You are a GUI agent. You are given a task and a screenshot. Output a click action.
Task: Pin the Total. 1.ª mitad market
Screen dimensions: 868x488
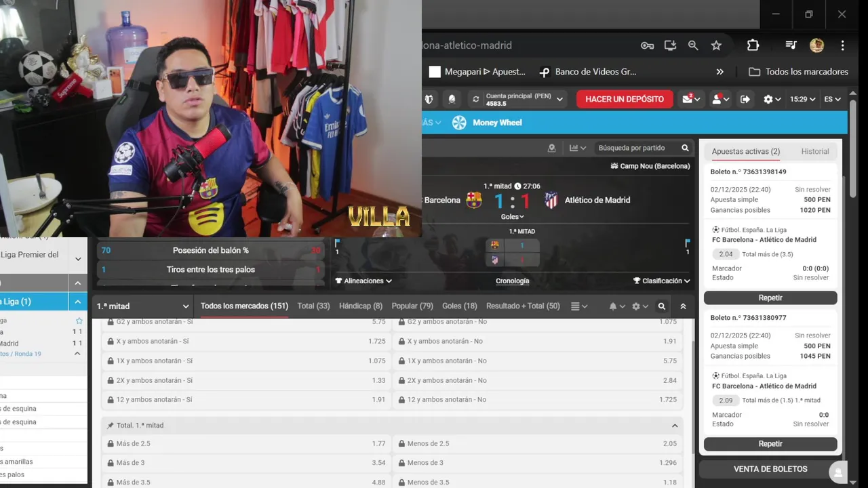pyautogui.click(x=111, y=426)
